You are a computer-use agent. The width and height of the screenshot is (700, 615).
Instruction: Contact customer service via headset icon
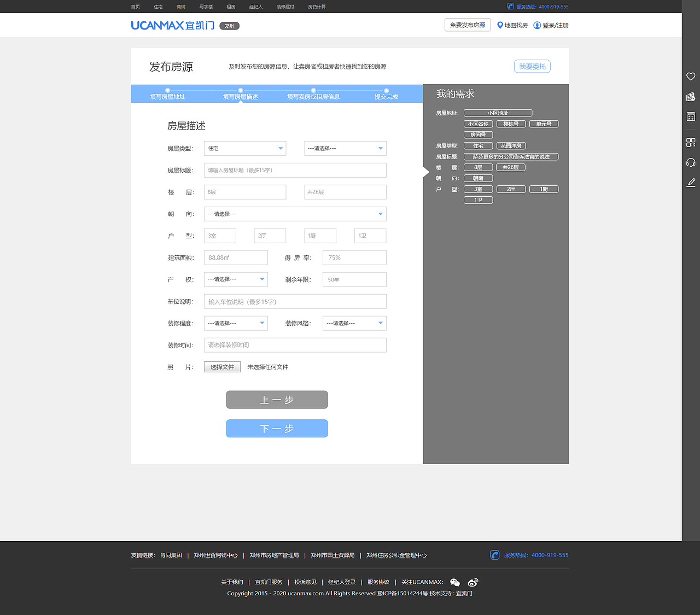691,162
